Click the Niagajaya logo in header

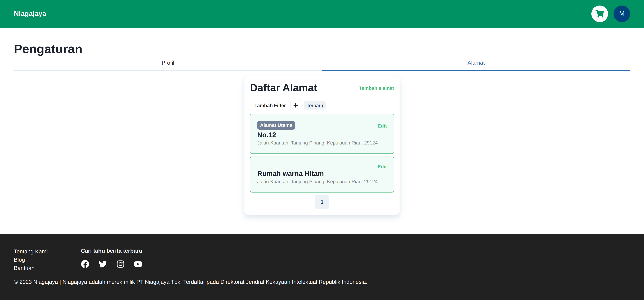pyautogui.click(x=30, y=14)
